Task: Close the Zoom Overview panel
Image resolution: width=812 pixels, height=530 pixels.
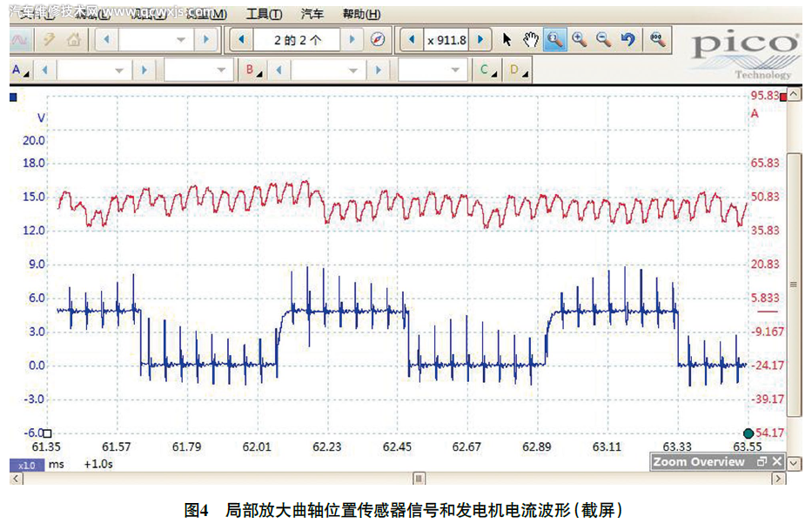Action: pos(777,462)
